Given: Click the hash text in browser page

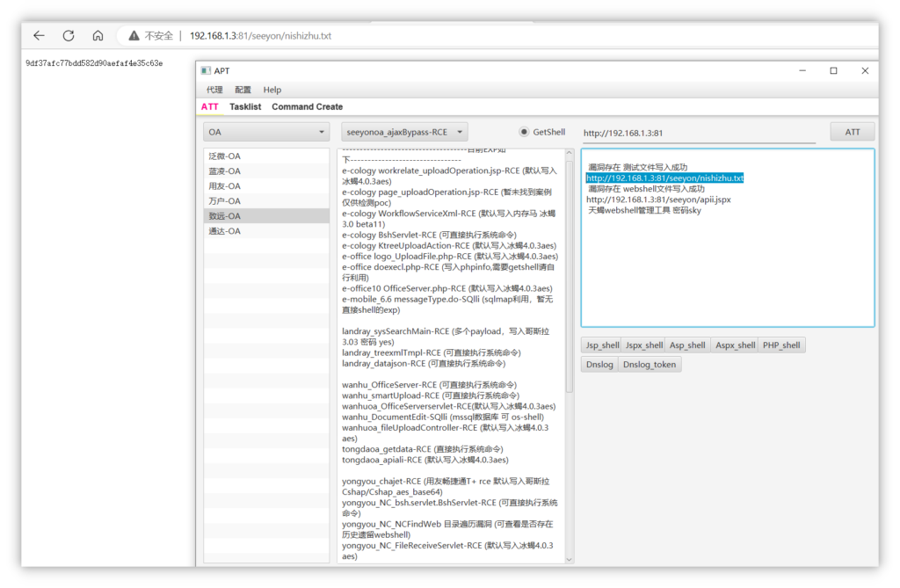Looking at the screenshot, I should click(94, 63).
